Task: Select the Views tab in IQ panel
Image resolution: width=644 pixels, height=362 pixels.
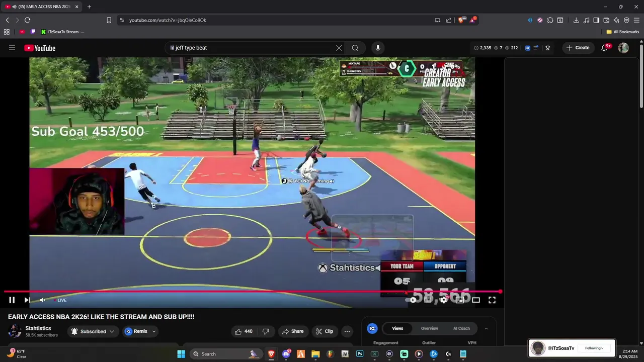Action: coord(397,328)
